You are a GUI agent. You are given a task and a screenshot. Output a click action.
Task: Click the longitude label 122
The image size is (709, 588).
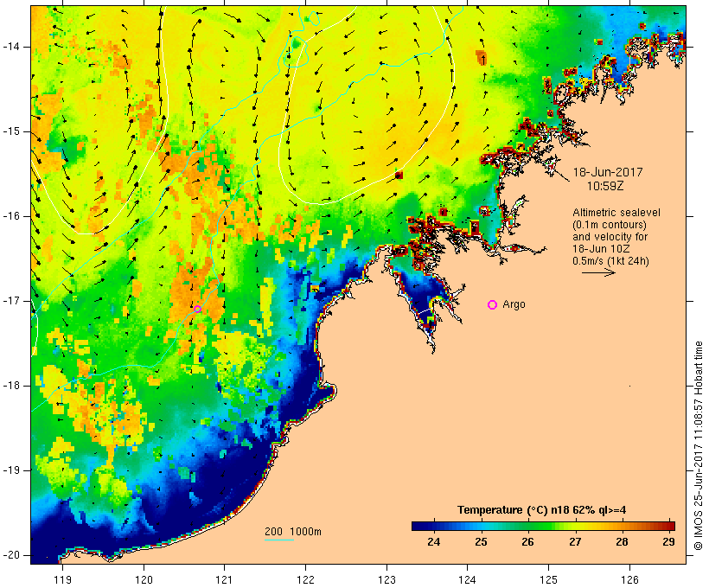pyautogui.click(x=305, y=580)
